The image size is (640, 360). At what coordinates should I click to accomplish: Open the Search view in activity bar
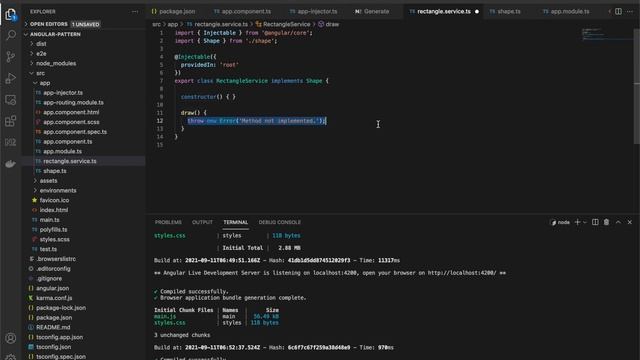pyautogui.click(x=11, y=35)
